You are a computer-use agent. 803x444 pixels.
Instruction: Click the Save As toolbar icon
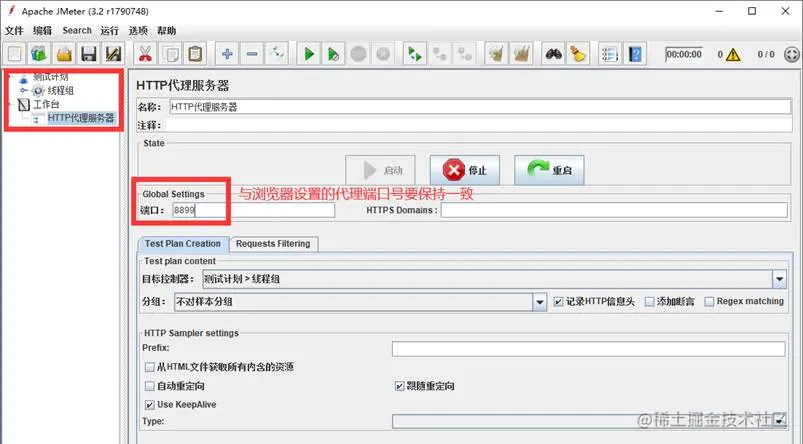click(113, 54)
